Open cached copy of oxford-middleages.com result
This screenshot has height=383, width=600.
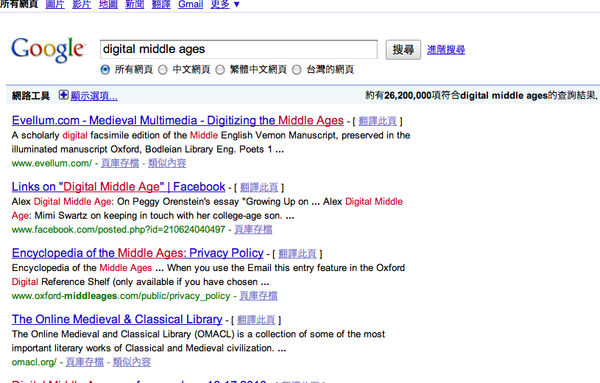(x=258, y=296)
